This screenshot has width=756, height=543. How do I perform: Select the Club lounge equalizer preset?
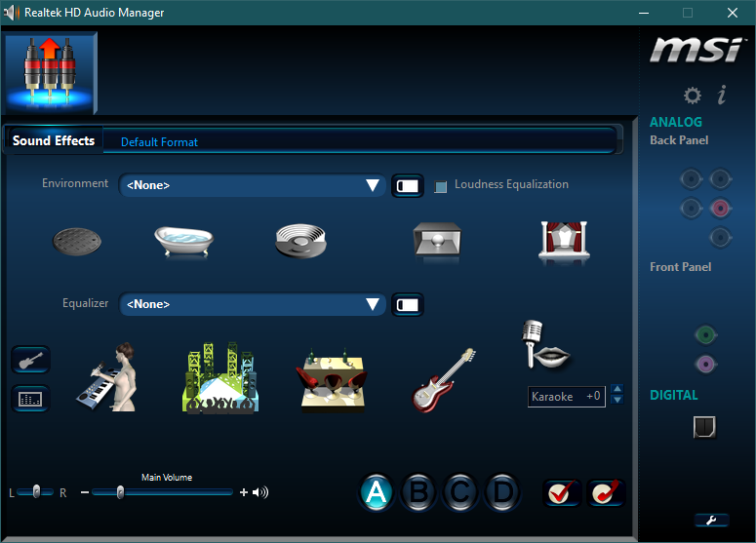[x=332, y=379]
